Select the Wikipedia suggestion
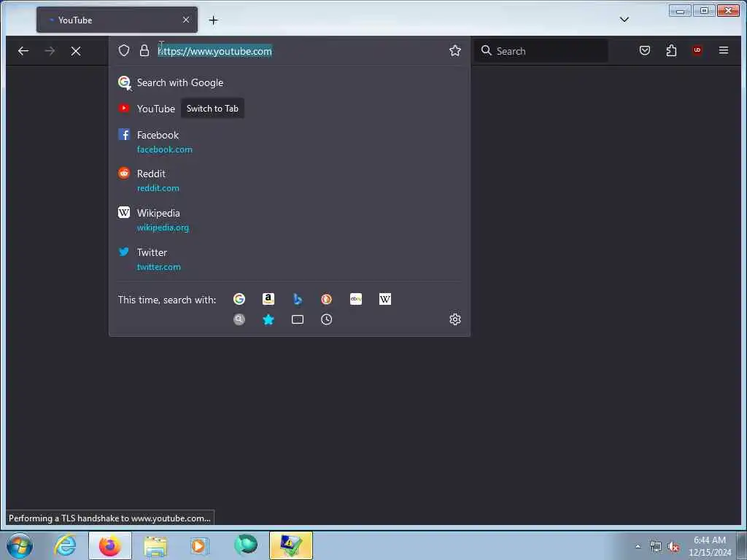This screenshot has height=560, width=747. pos(289,220)
